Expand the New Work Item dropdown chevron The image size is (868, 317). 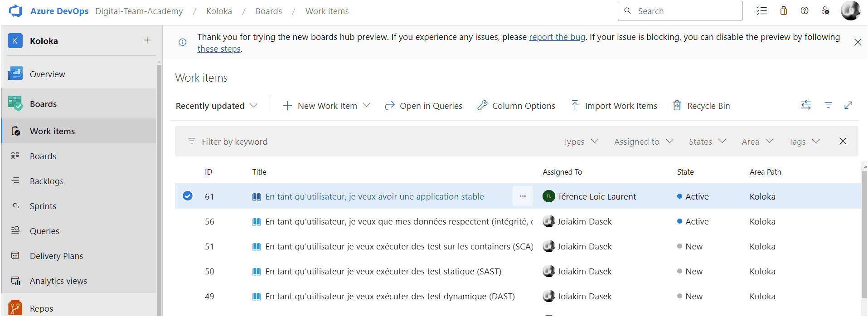pyautogui.click(x=367, y=105)
